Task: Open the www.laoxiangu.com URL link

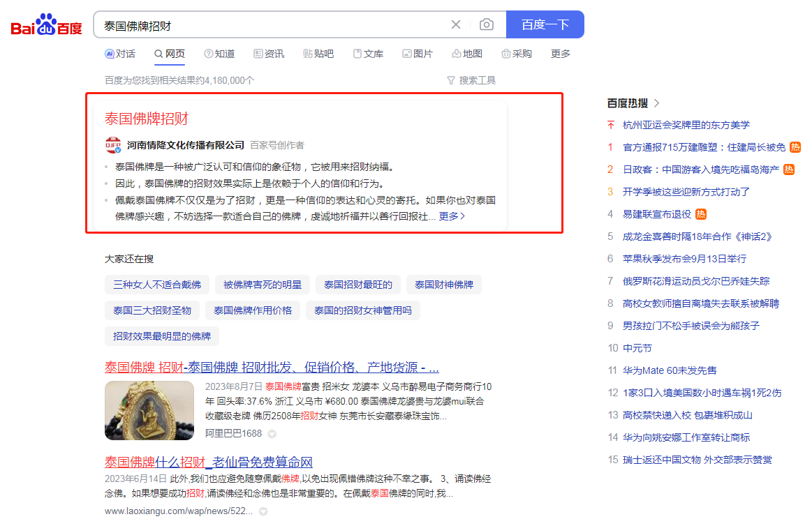Action: tap(179, 511)
